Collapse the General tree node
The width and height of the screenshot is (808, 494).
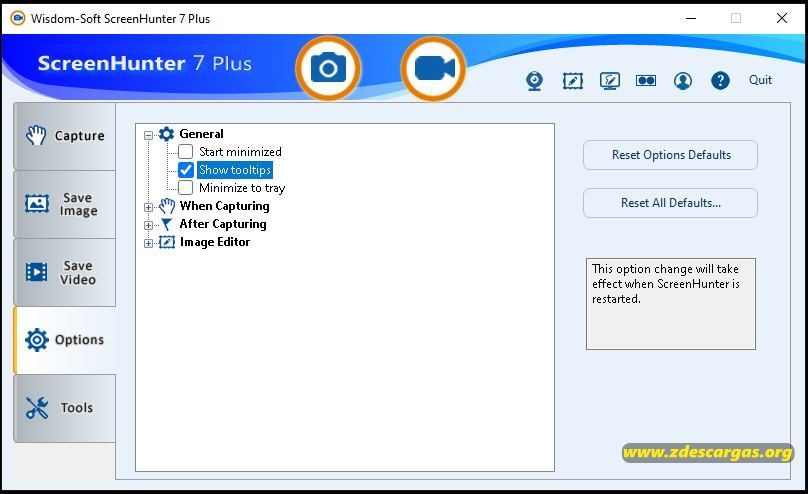pyautogui.click(x=148, y=135)
